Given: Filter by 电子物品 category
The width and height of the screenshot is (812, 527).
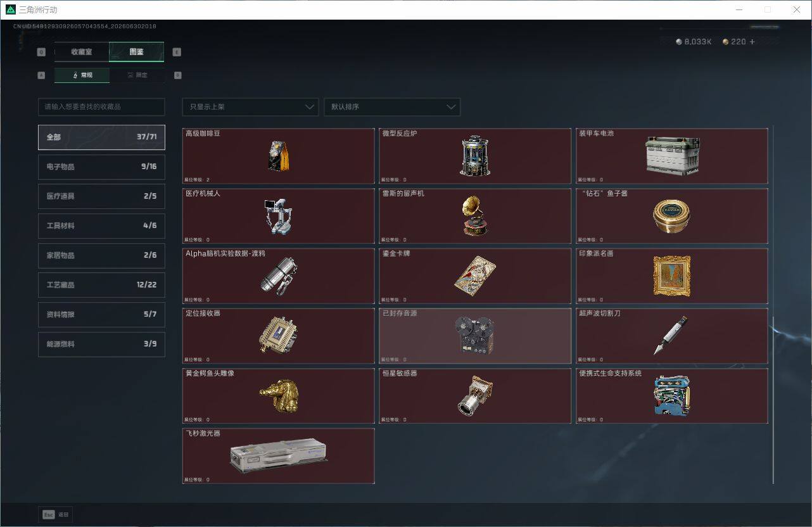Looking at the screenshot, I should coord(101,167).
